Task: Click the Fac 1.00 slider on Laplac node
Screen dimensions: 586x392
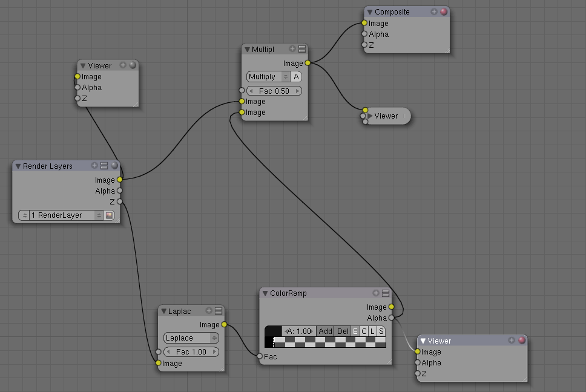Action: (x=191, y=351)
